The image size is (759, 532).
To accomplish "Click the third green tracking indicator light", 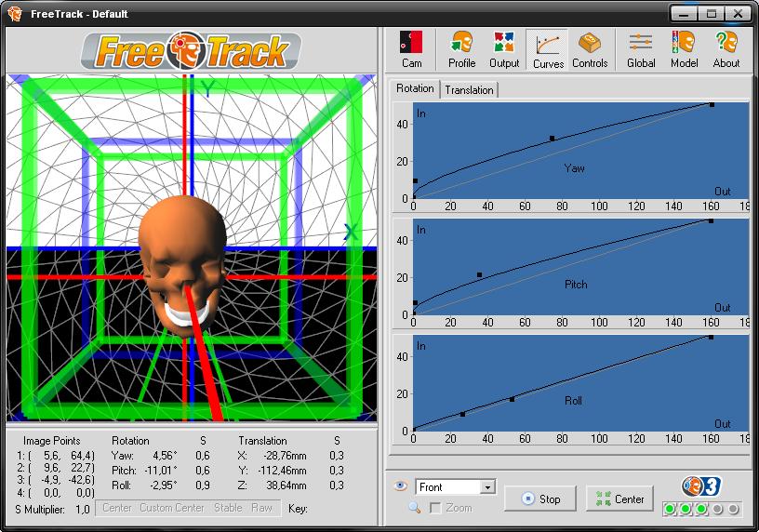I will point(701,509).
